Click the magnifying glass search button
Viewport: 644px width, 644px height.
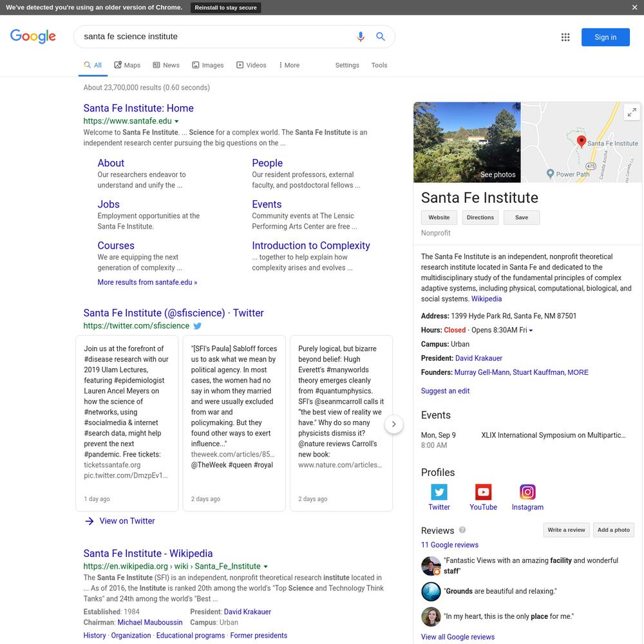pos(381,37)
